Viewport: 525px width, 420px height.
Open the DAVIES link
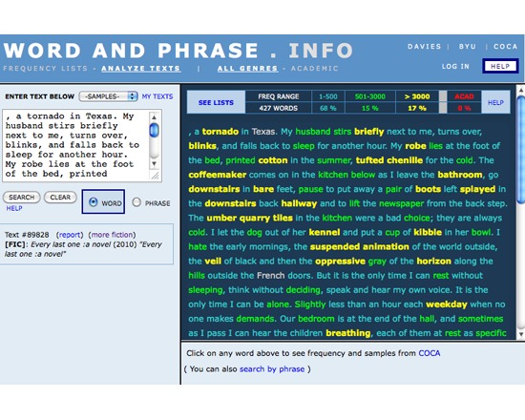[x=424, y=47]
